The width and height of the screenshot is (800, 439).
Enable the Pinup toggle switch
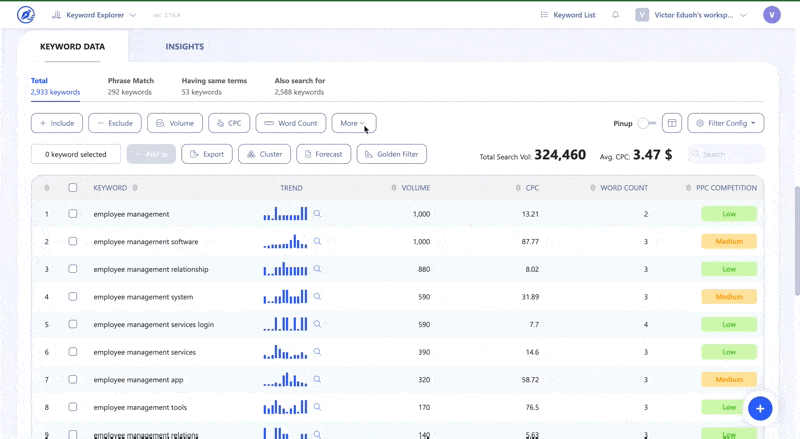click(646, 123)
